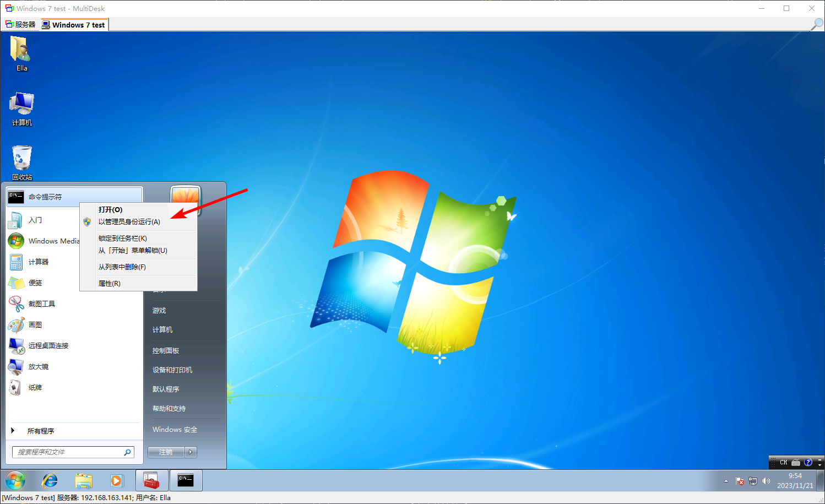Click the Show desktop button
825x504 pixels.
click(x=821, y=481)
